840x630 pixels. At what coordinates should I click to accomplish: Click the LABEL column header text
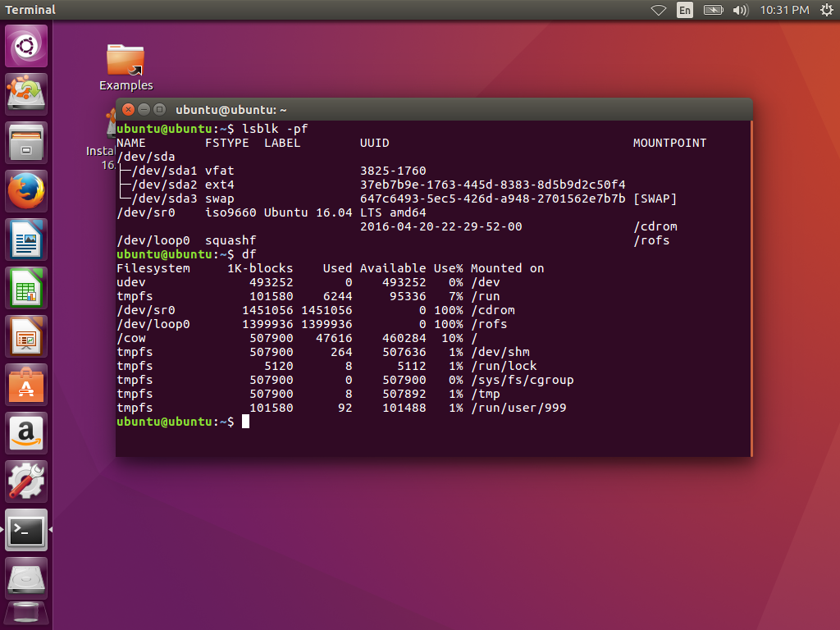coord(282,143)
